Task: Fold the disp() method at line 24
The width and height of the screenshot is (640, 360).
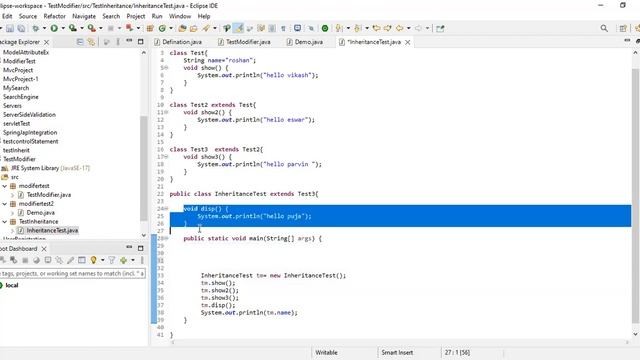Action: click(166, 209)
